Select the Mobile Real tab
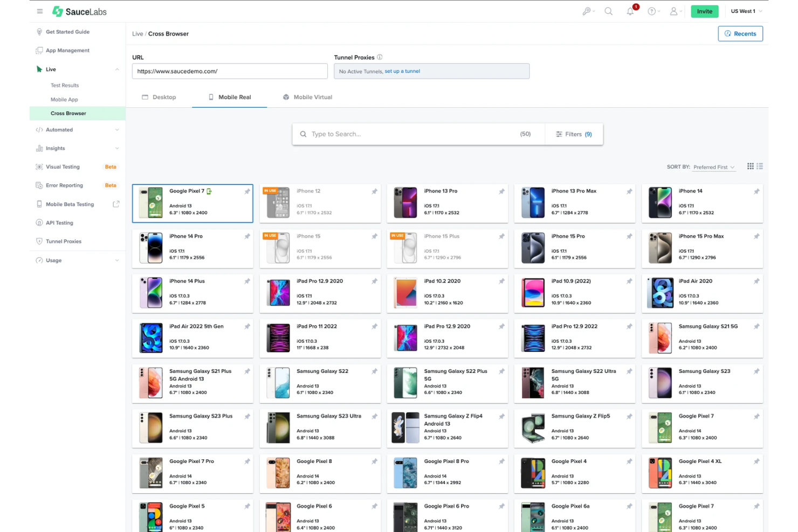 coord(230,98)
